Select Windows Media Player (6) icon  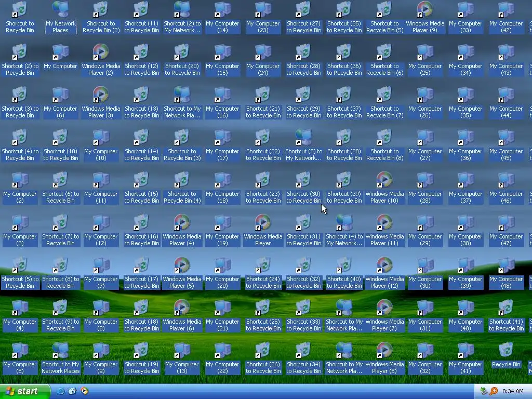[x=182, y=315]
